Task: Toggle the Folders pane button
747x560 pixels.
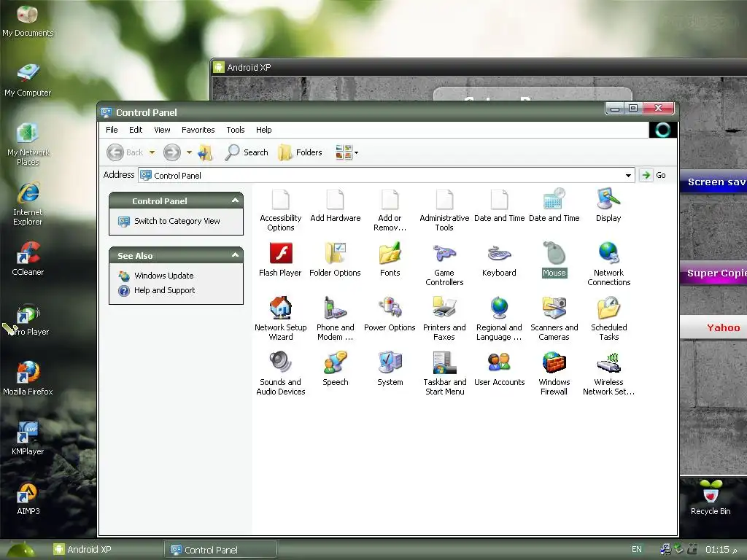Action: [300, 152]
